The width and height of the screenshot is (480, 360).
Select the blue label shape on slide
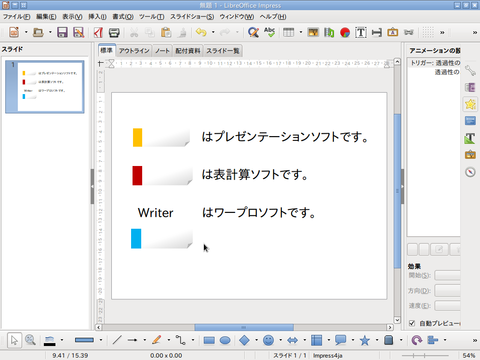162,239
